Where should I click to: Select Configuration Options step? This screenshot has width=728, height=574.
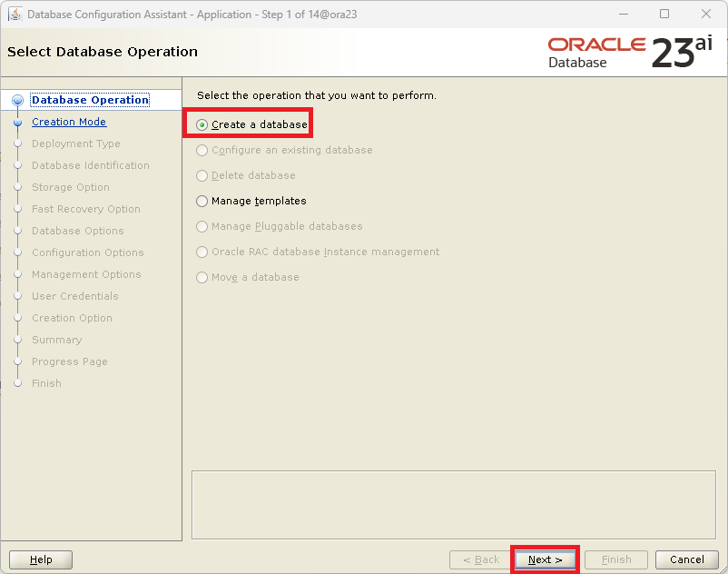coord(88,252)
